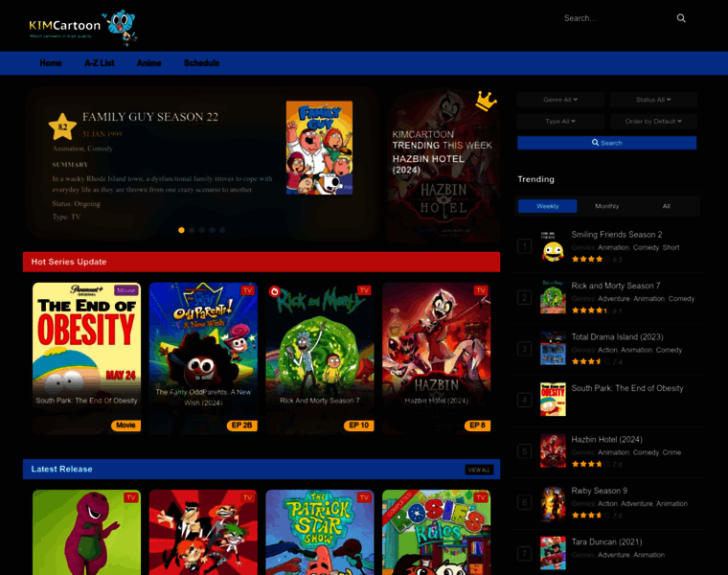The height and width of the screenshot is (575, 728).
Task: Switch Trending to All tab
Action: coord(667,206)
